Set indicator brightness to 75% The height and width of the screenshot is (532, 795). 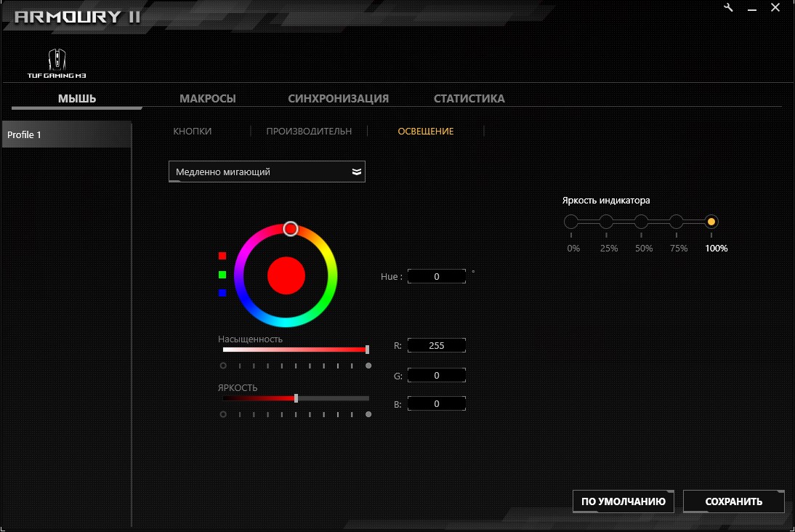(x=677, y=222)
